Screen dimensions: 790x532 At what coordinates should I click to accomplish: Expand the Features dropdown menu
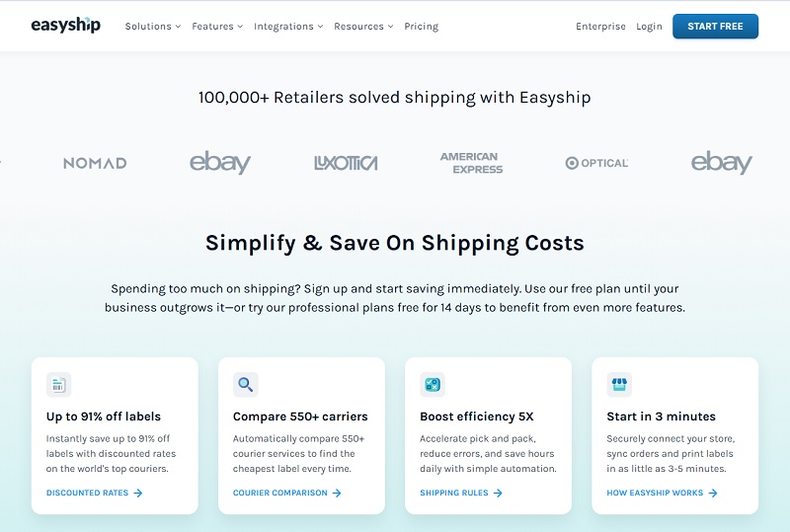[217, 27]
